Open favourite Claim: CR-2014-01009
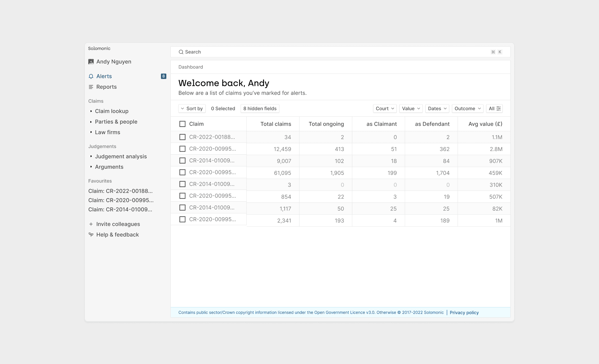Viewport: 599px width, 364px height. coord(120,210)
